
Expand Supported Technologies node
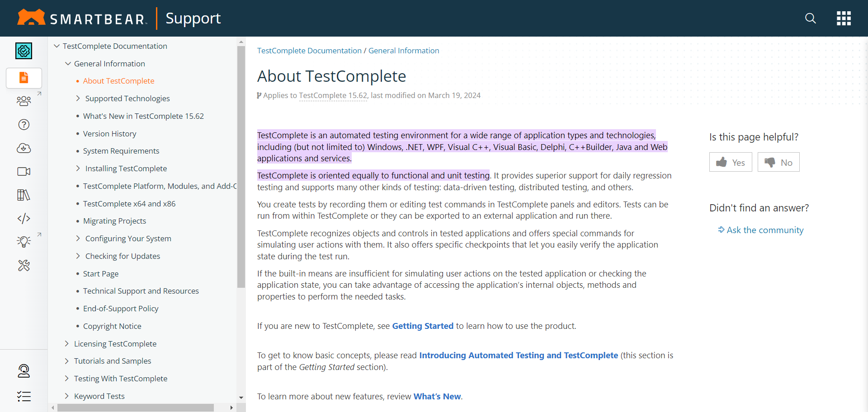pos(78,98)
